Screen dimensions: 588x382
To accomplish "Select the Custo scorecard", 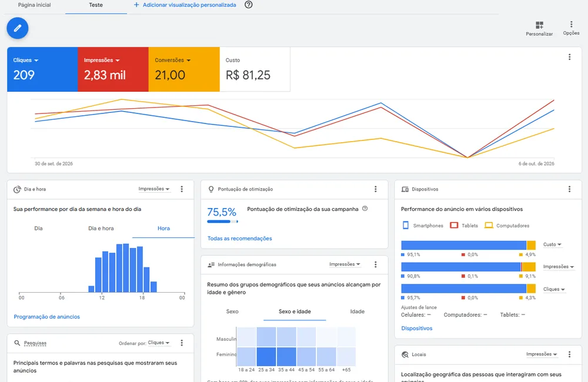I will [255, 69].
